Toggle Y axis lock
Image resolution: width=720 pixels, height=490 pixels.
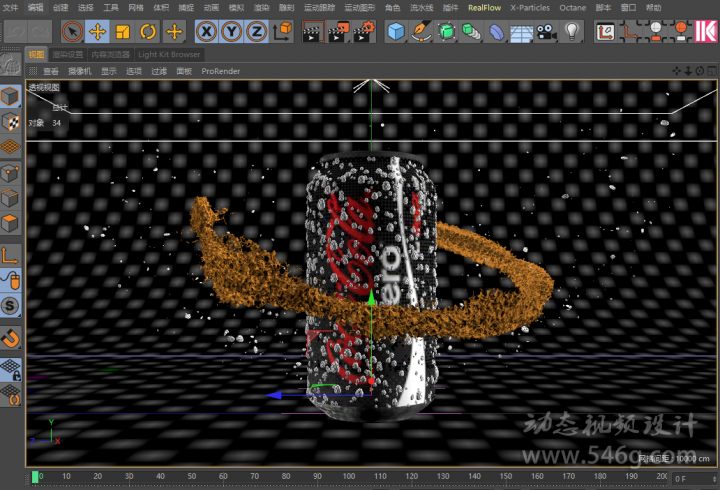[x=231, y=31]
